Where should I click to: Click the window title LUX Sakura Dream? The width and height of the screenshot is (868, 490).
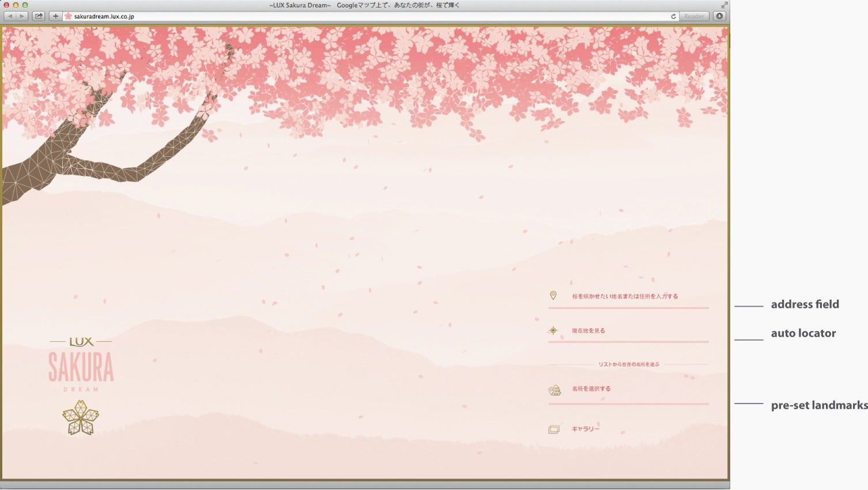click(364, 5)
